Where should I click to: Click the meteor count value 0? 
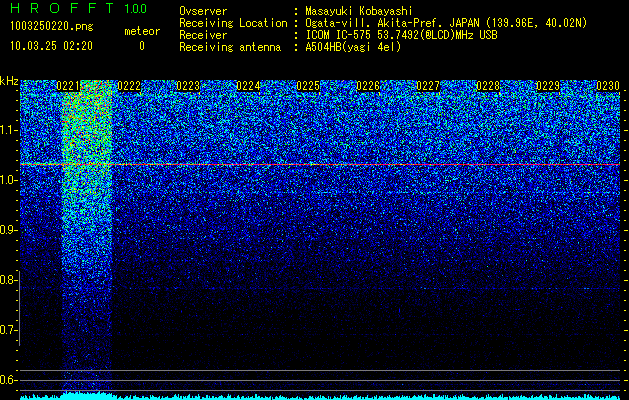point(142,46)
